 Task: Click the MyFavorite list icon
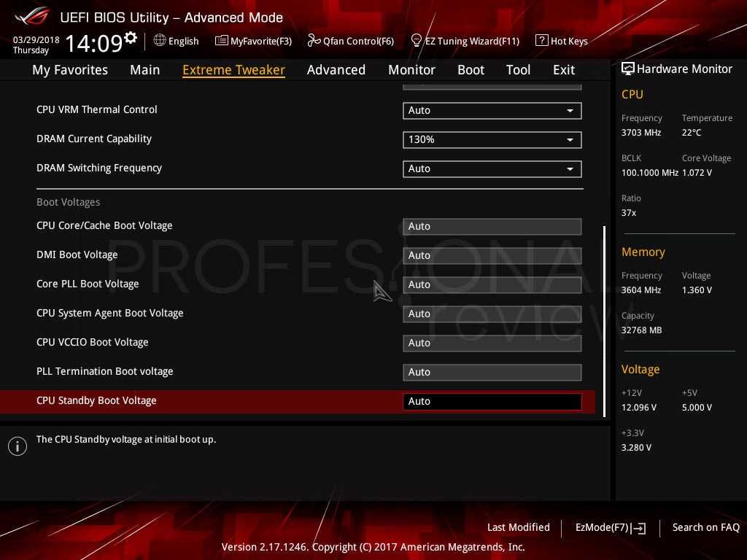pos(222,41)
